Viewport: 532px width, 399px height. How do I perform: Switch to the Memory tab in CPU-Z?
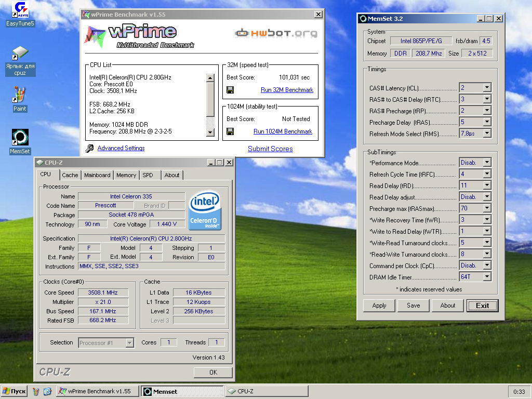[126, 175]
